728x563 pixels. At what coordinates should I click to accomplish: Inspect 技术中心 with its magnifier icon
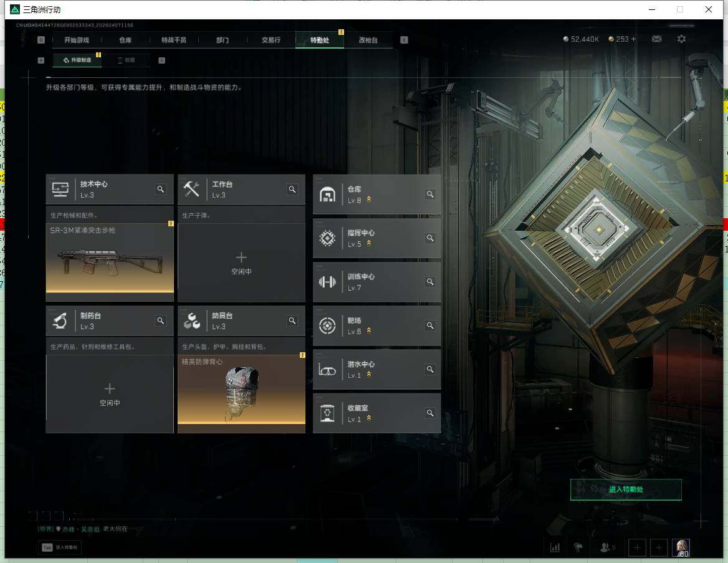pyautogui.click(x=161, y=189)
